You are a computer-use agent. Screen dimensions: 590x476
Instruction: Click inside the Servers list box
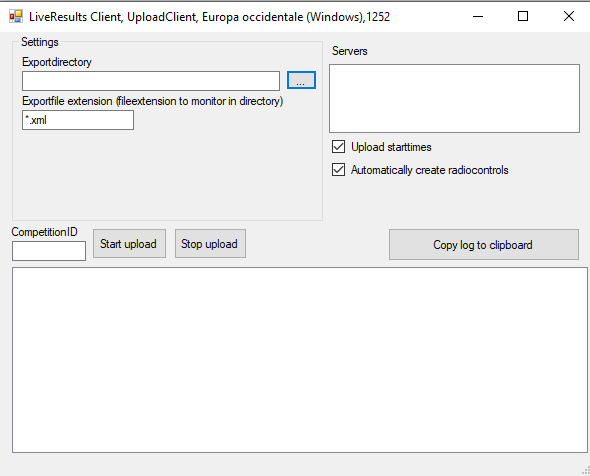[x=454, y=98]
